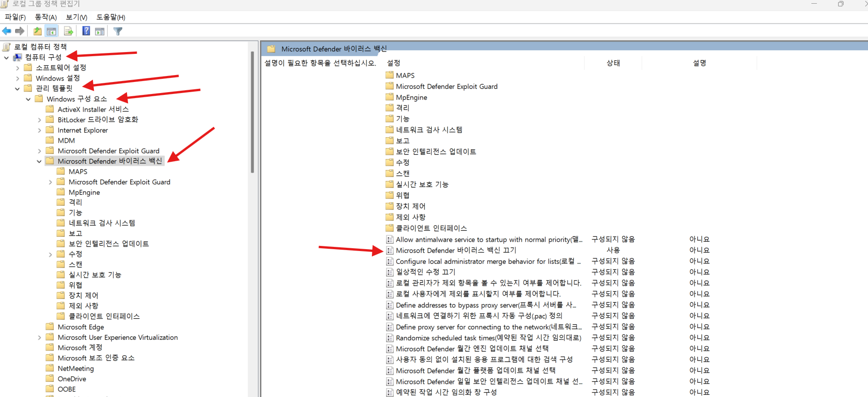Open 장치 제어 folder in right pane

point(411,206)
